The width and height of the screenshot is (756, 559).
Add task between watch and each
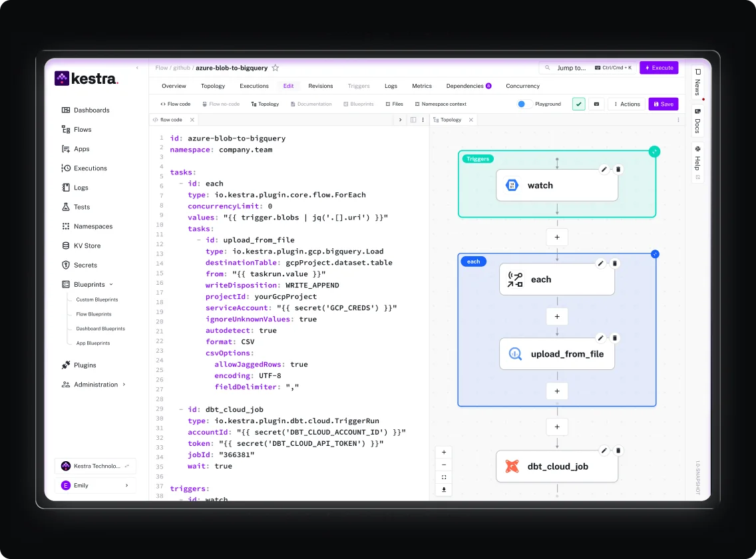tap(557, 238)
